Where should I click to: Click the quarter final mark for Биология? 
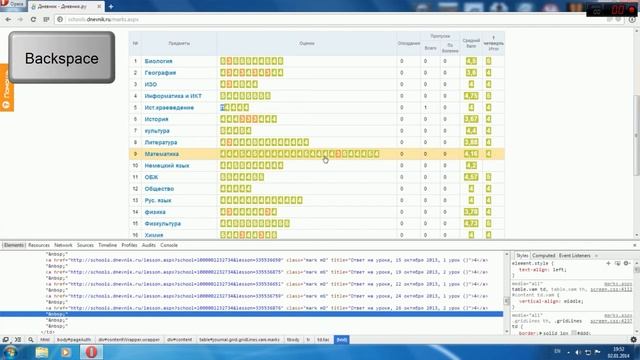(489, 61)
